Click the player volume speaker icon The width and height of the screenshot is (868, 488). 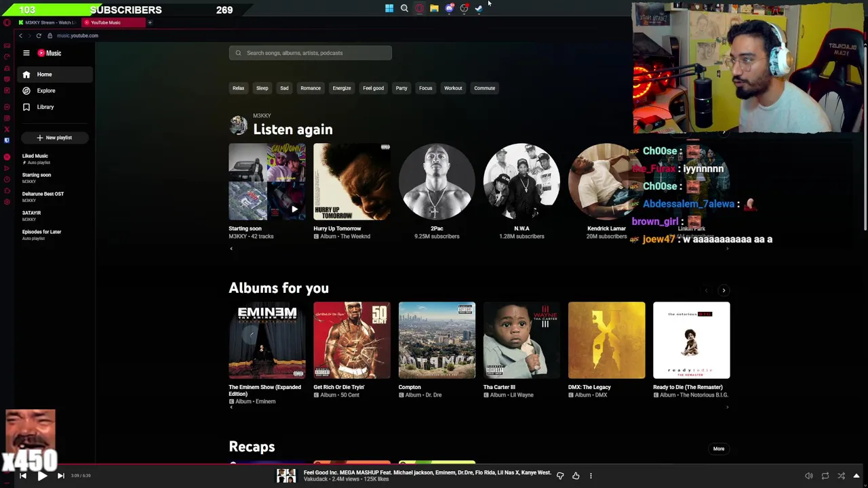point(808,476)
